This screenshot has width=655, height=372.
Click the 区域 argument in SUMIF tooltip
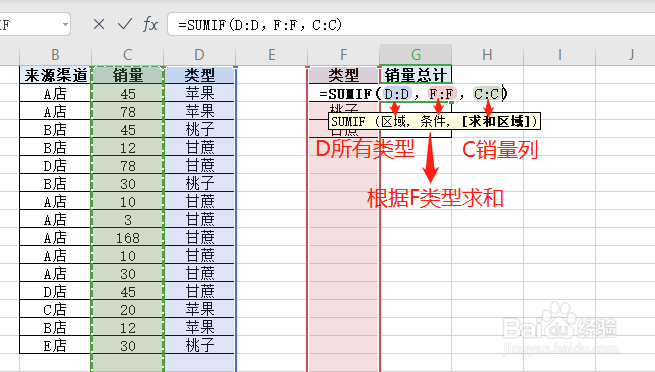click(x=393, y=121)
